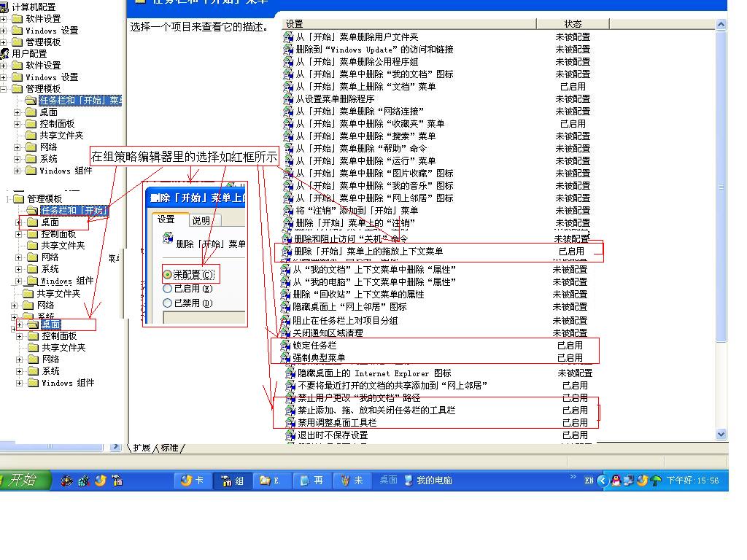Screen dimensions: 747x560
Task: Click the icon beside 退出时不保存设置
Action: pos(290,435)
